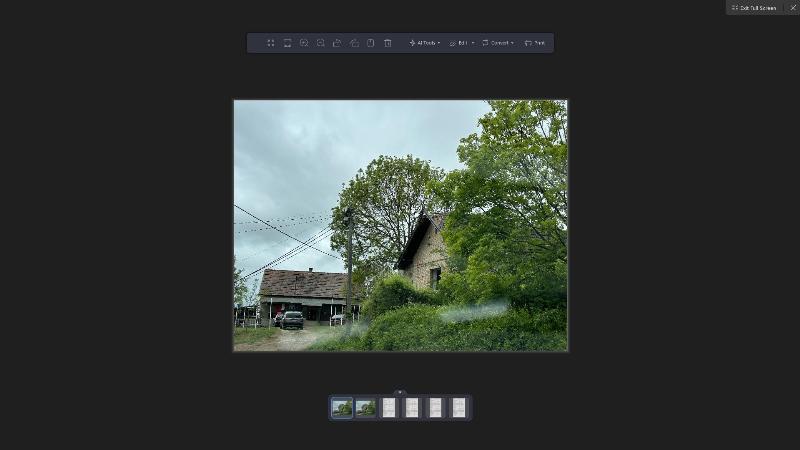This screenshot has width=800, height=450.
Task: Select the second landscape thumbnail
Action: 365,408
